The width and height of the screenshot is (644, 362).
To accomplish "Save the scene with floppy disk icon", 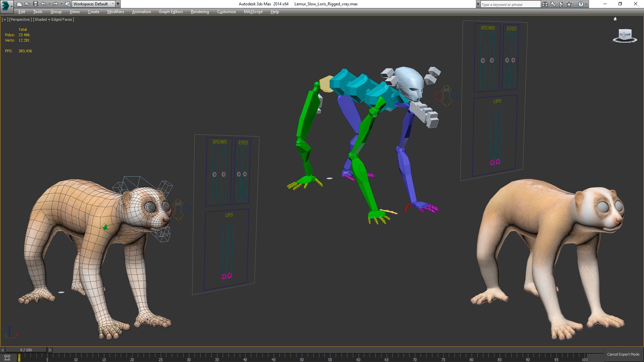I will (35, 4).
